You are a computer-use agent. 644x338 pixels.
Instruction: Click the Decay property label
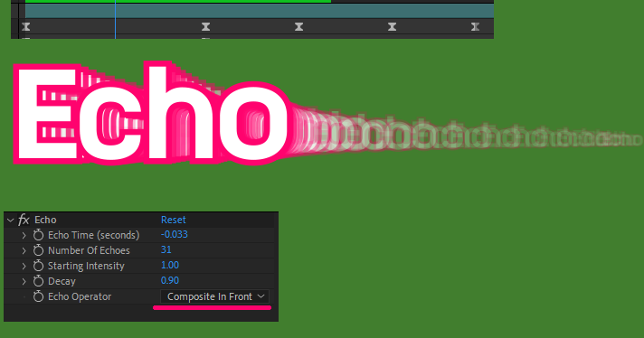coord(62,281)
